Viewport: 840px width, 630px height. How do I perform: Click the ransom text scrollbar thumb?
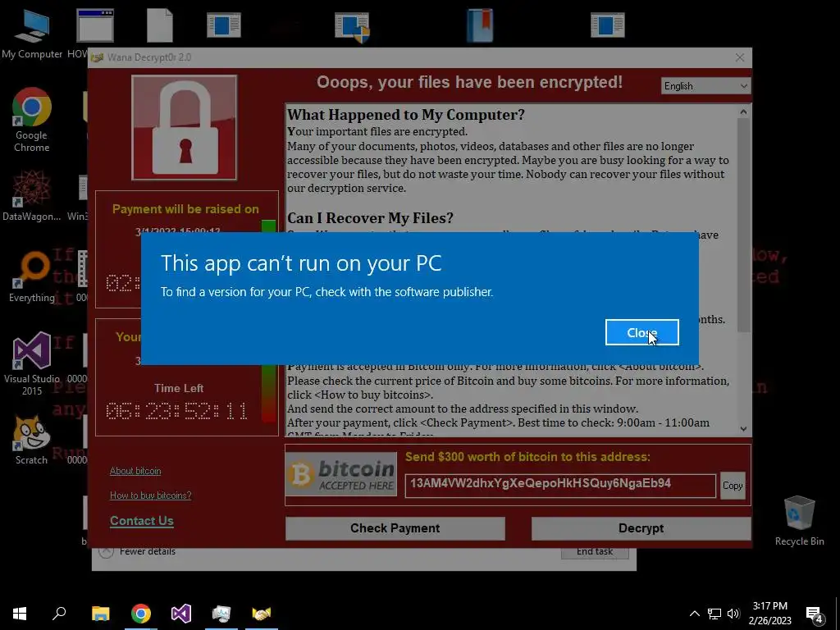tap(743, 225)
